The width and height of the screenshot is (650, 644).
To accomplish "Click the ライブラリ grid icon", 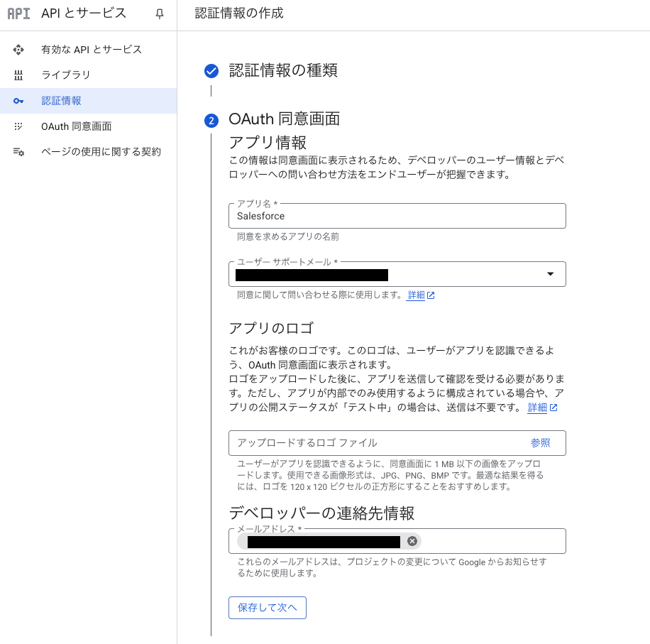I will coord(18,75).
